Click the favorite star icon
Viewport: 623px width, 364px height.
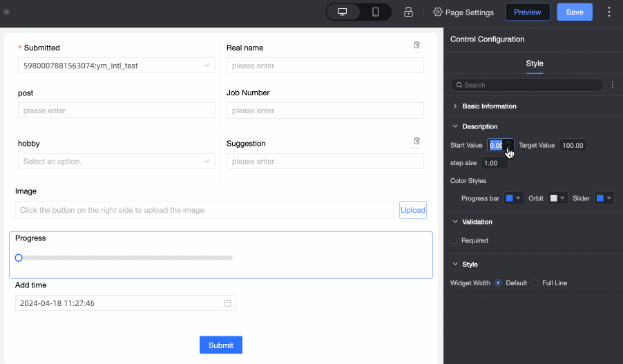[7, 12]
